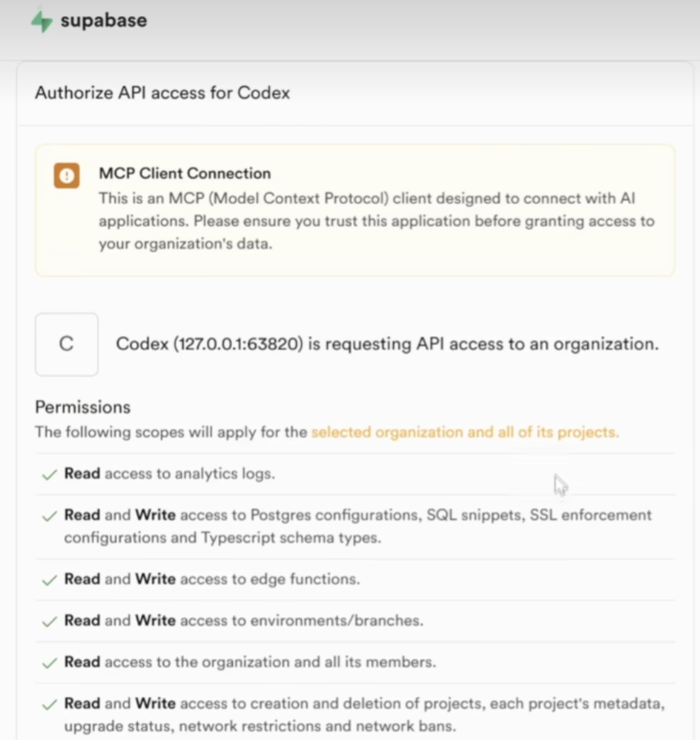Click the Read access to analytics logs row

point(355,474)
